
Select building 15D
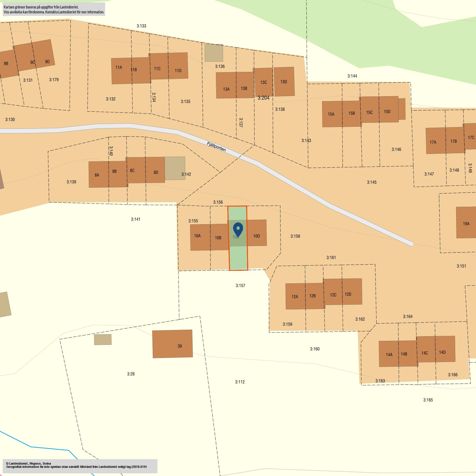pyautogui.click(x=388, y=109)
